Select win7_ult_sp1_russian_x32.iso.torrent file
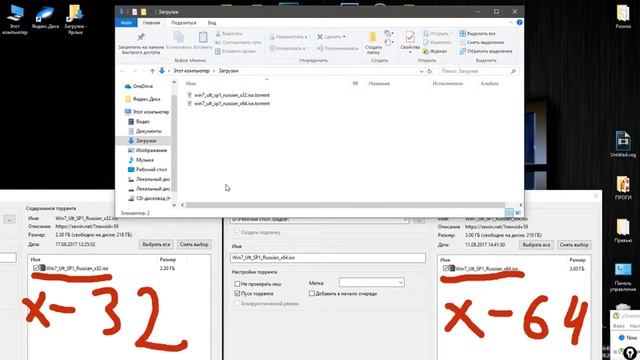 [x=231, y=95]
